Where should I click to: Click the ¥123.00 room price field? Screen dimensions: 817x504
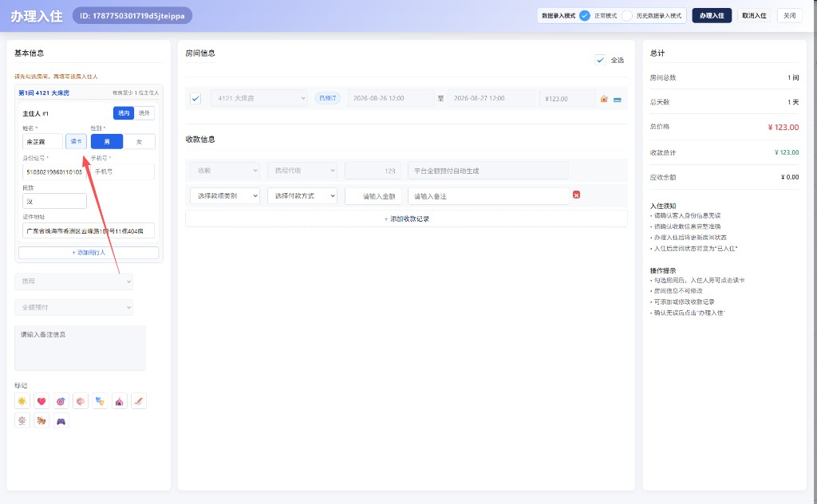(567, 98)
